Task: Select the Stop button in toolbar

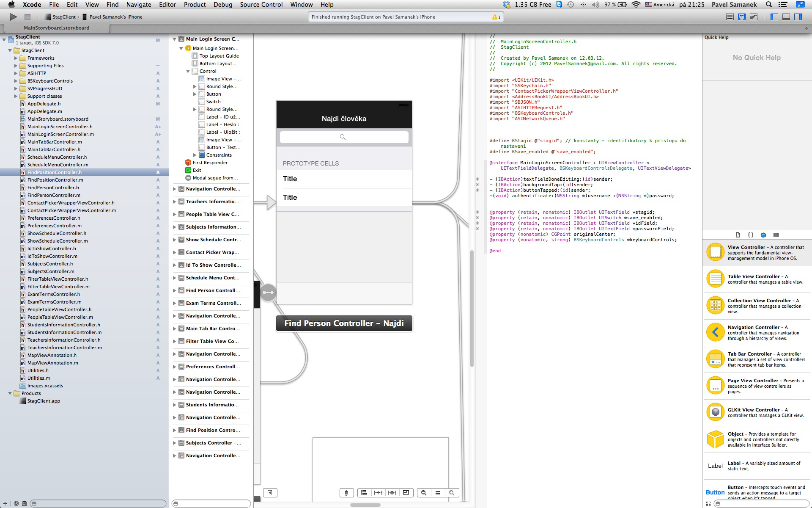Action: pos(27,17)
